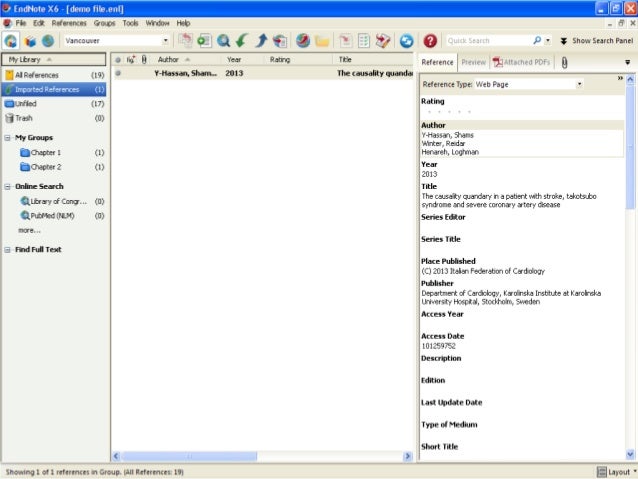Select the Trash group

click(54, 118)
